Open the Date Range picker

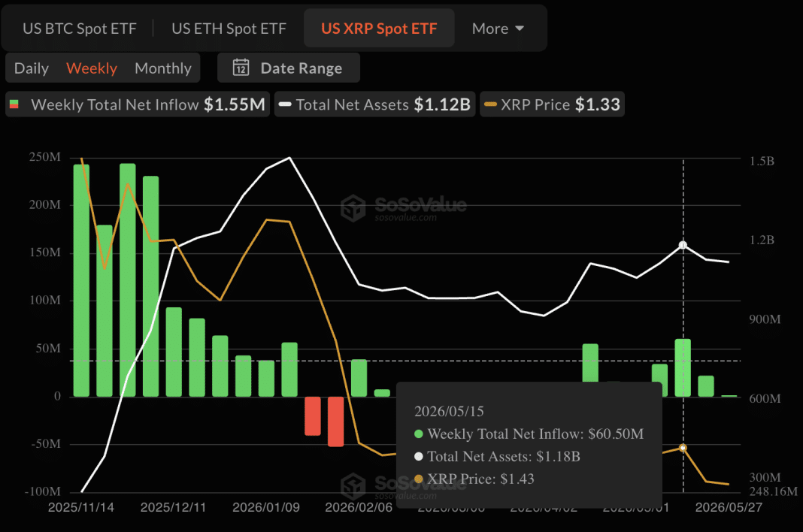tap(289, 68)
